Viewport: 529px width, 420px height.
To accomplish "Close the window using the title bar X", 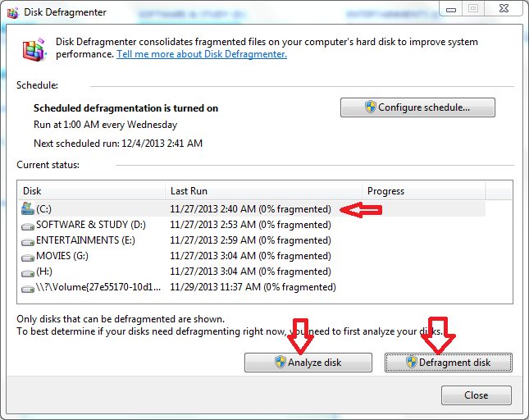I will click(504, 9).
